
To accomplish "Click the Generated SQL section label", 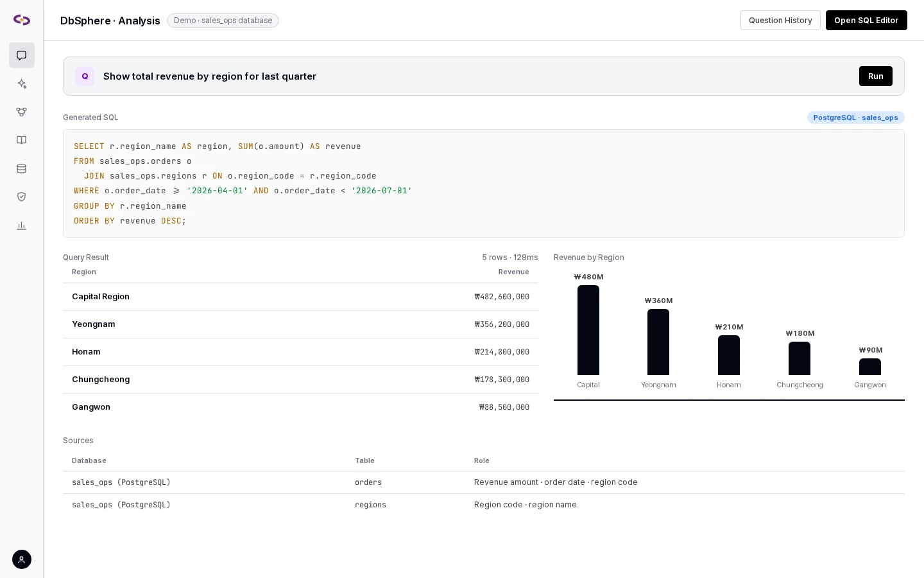I will [90, 118].
